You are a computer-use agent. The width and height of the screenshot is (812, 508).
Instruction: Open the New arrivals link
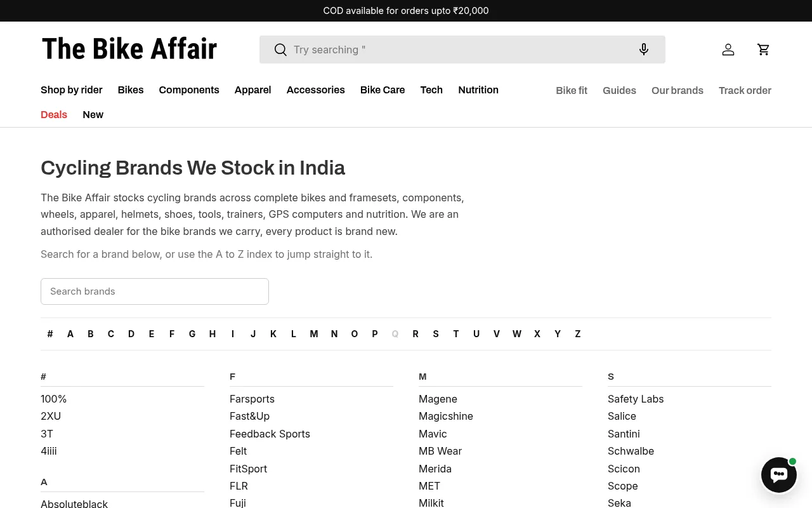tap(93, 115)
